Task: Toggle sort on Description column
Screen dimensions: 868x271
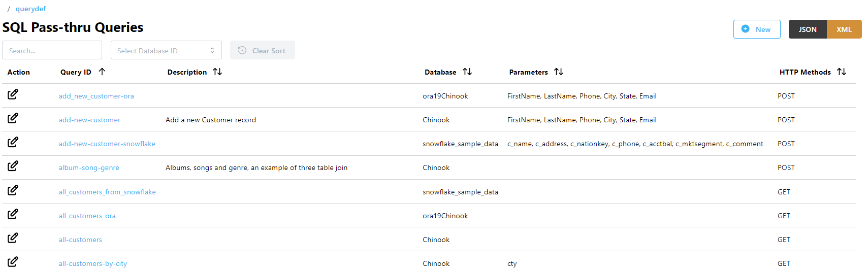Action: coord(217,72)
